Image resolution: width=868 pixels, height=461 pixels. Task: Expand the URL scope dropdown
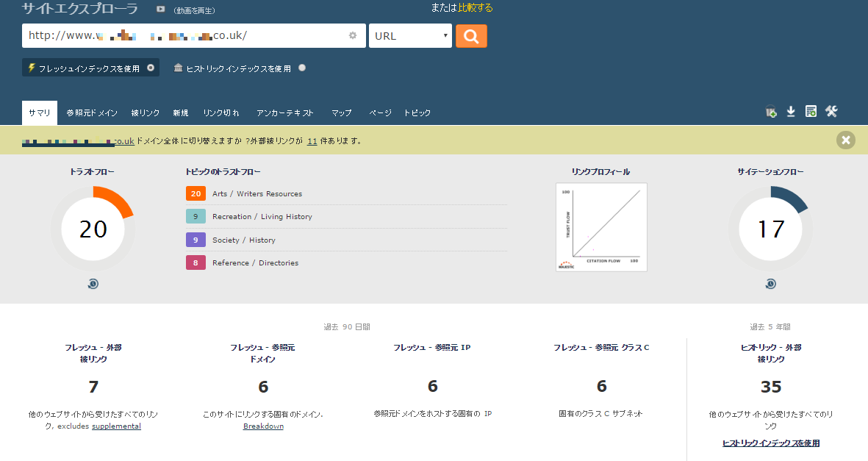coord(410,36)
